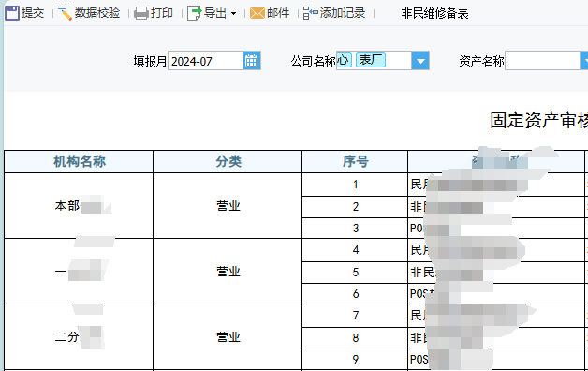Click the 二分 organization cell

[79, 337]
